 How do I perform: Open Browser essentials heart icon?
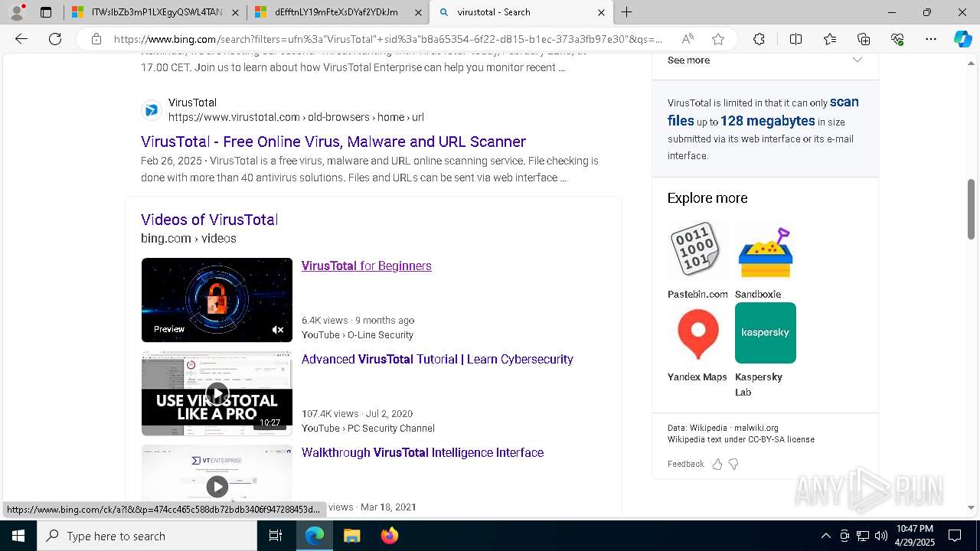897,39
